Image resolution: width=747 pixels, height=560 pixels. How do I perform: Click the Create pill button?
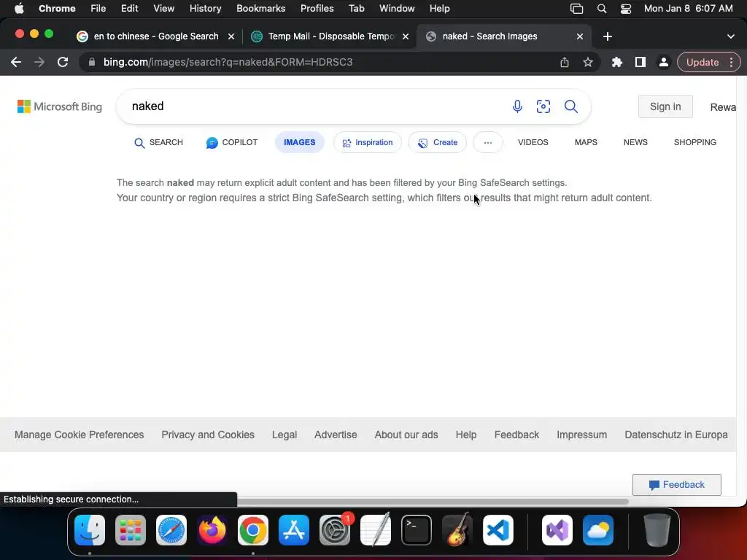pos(437,142)
